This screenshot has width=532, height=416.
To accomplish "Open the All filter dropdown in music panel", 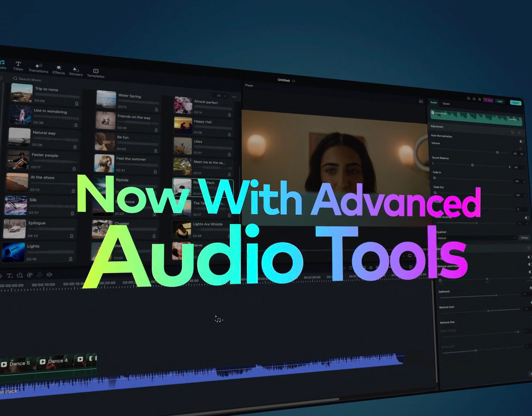I will point(221,96).
